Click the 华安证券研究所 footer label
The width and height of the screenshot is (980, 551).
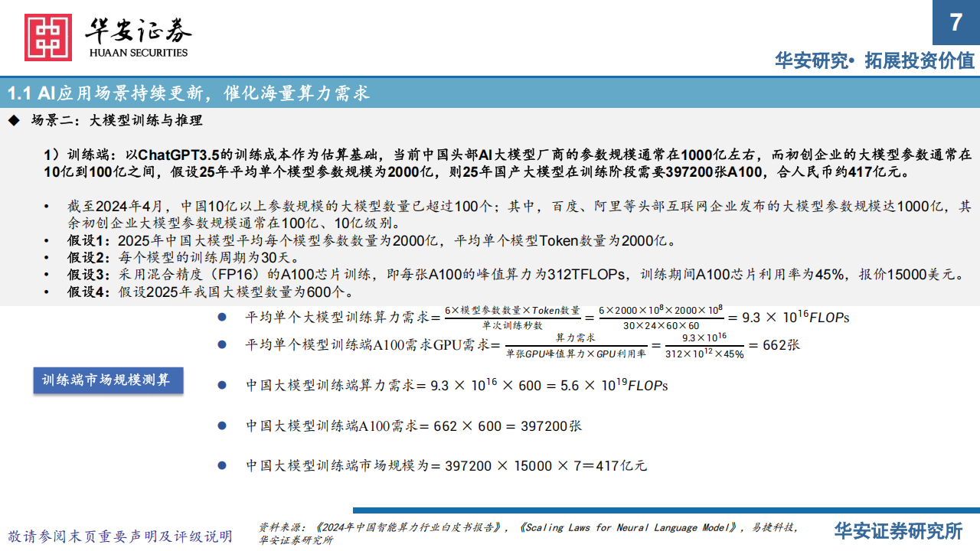(x=898, y=530)
